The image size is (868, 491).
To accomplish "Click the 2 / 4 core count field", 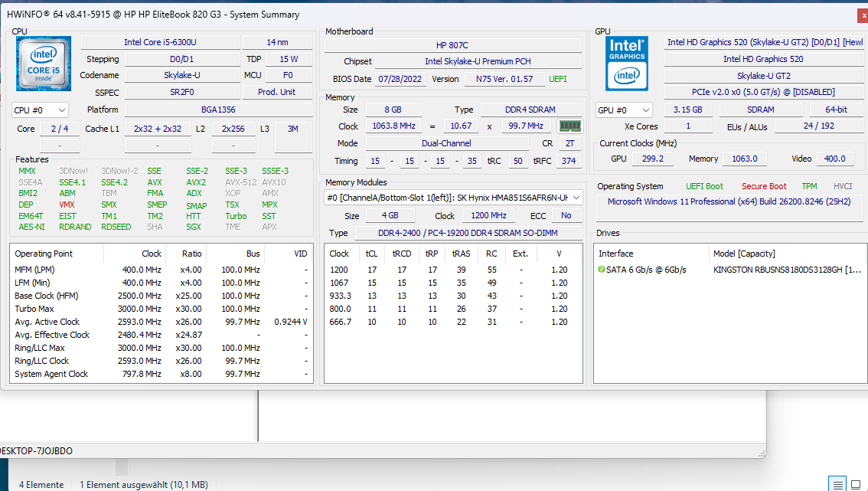I will pyautogui.click(x=60, y=129).
